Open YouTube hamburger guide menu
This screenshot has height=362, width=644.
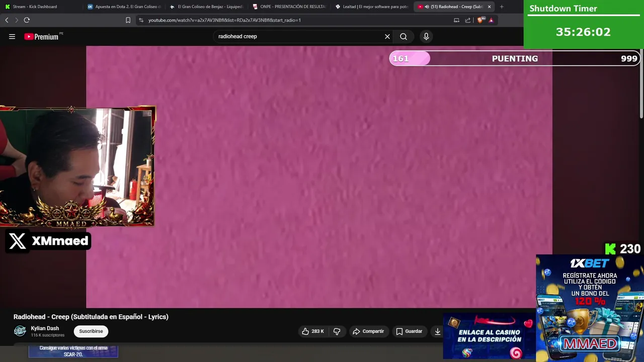[12, 36]
